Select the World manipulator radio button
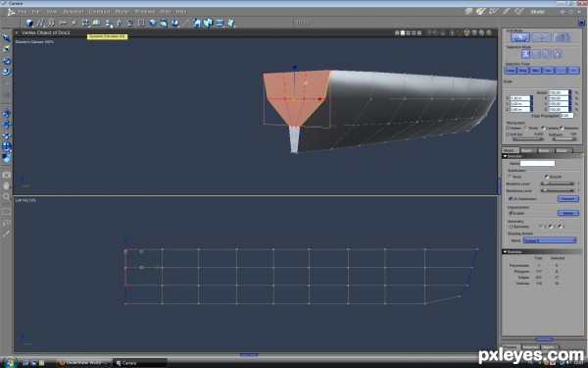This screenshot has width=588, height=368. coord(525,128)
